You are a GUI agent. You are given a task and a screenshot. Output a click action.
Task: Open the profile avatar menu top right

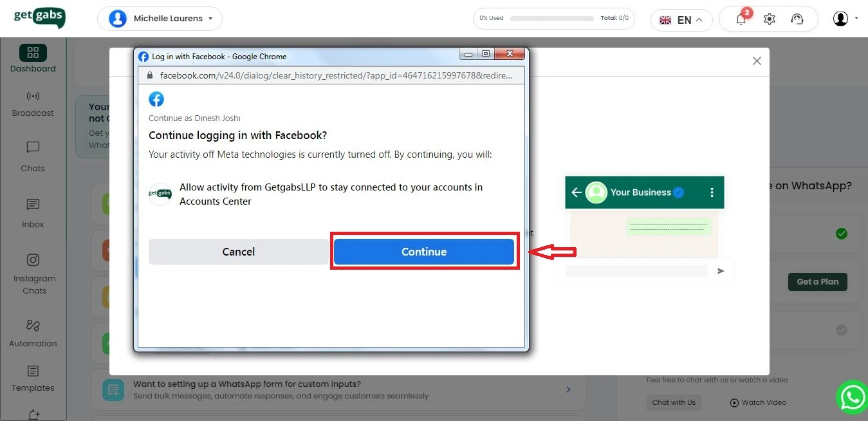(840, 19)
